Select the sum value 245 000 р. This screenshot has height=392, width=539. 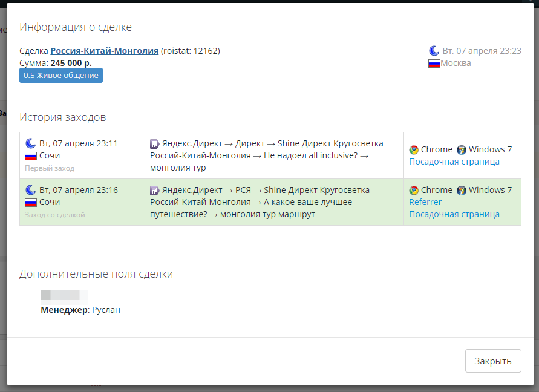[71, 64]
